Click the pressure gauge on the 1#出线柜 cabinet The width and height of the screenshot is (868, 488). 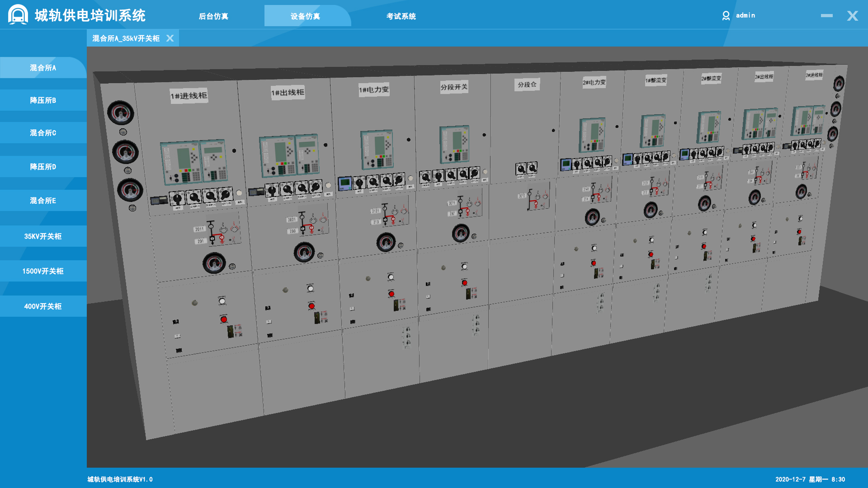coord(304,252)
